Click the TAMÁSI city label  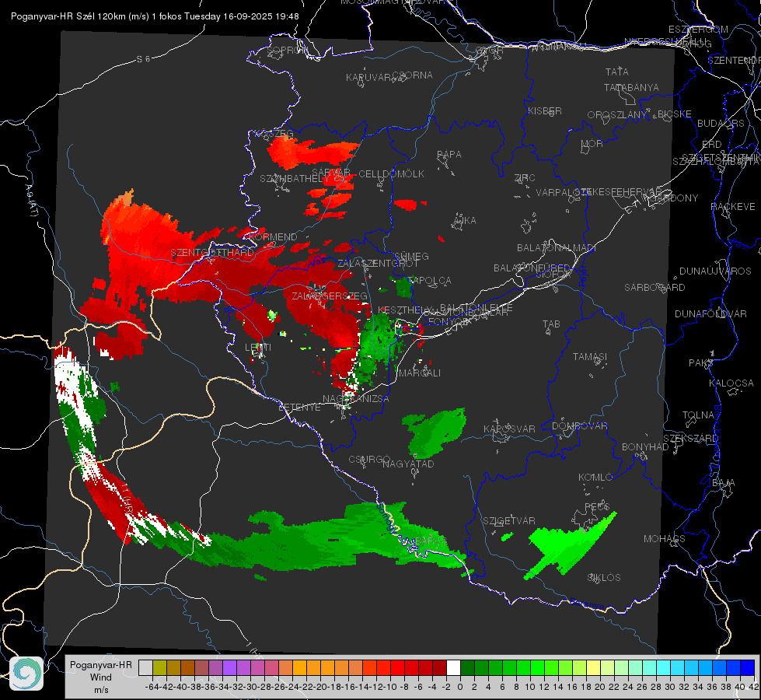[590, 356]
